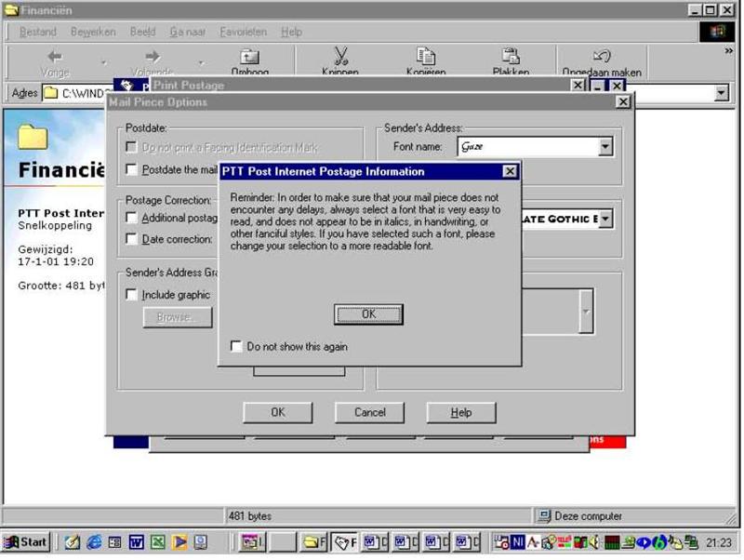Expand the Gothic font dropdown arrow
The image size is (744, 560).
(605, 219)
